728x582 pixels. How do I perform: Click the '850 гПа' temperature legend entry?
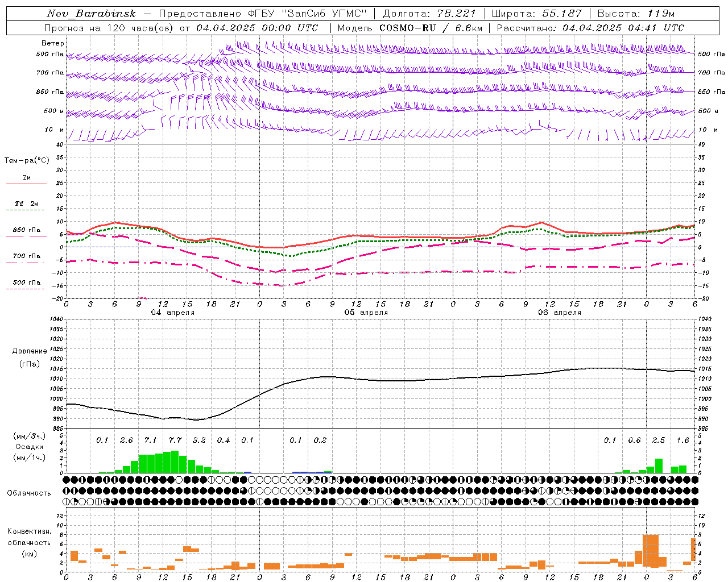pyautogui.click(x=27, y=230)
